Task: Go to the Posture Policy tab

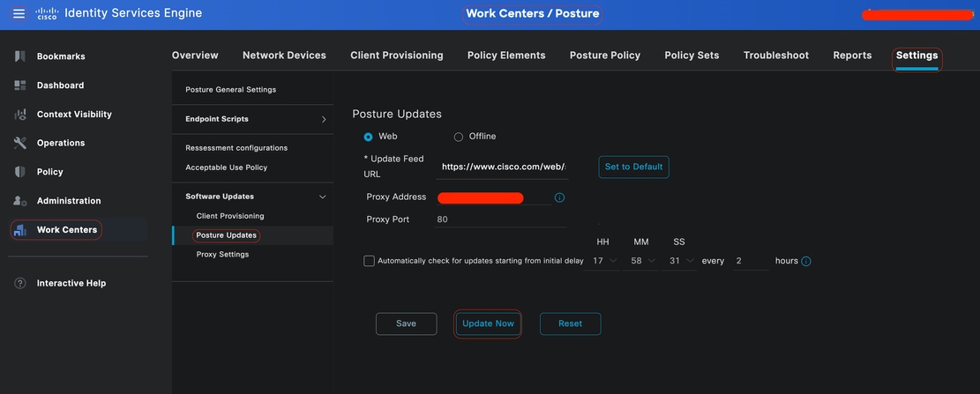Action: coord(605,55)
